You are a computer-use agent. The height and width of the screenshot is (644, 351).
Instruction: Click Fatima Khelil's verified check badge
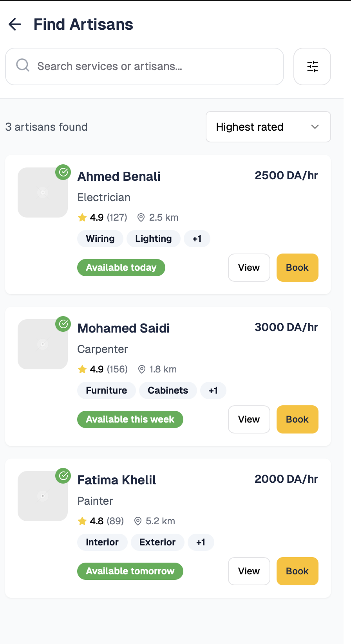(x=63, y=476)
